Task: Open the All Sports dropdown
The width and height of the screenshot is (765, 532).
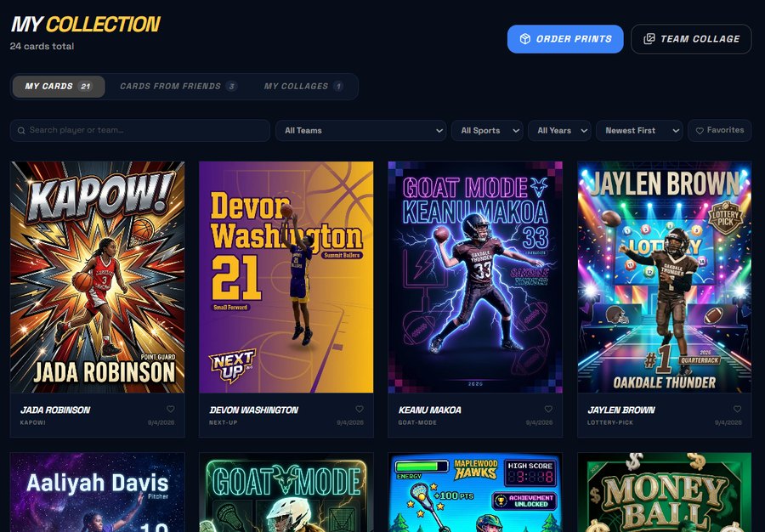Action: pyautogui.click(x=487, y=130)
